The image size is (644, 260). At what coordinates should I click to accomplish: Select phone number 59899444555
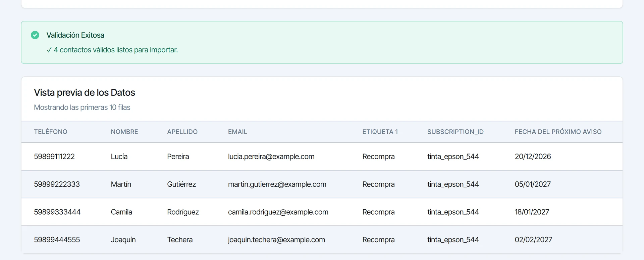[x=57, y=240]
